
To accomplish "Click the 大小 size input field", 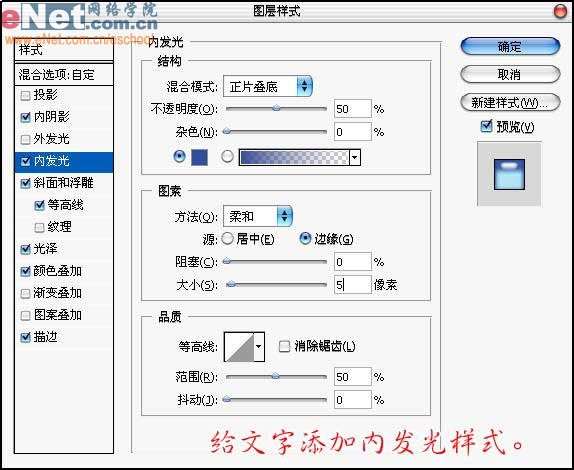I will click(x=353, y=284).
